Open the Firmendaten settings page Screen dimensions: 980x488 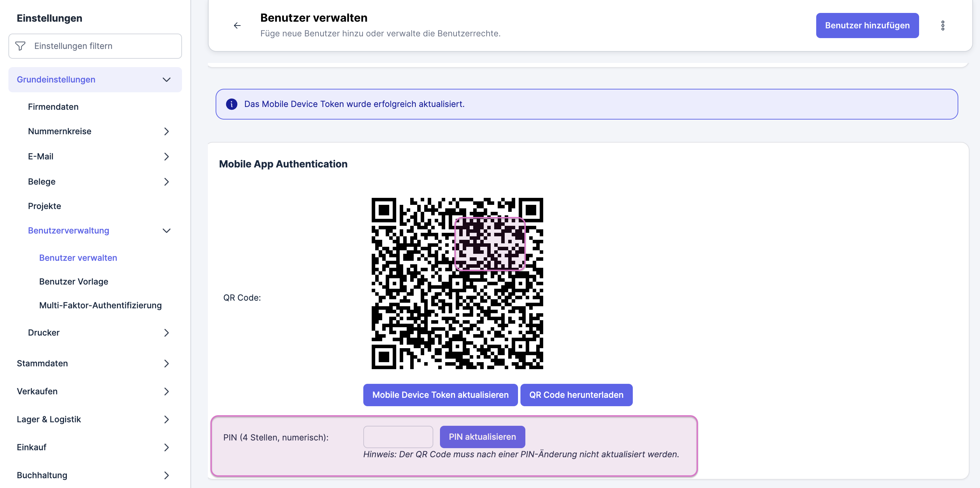pos(53,107)
